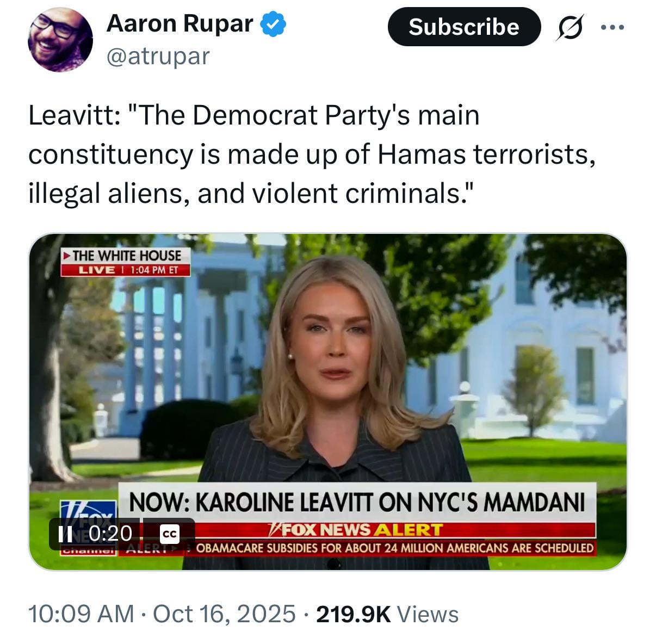The width and height of the screenshot is (656, 644).
Task: Click the tweet text quoting Leavitt
Action: (313, 154)
